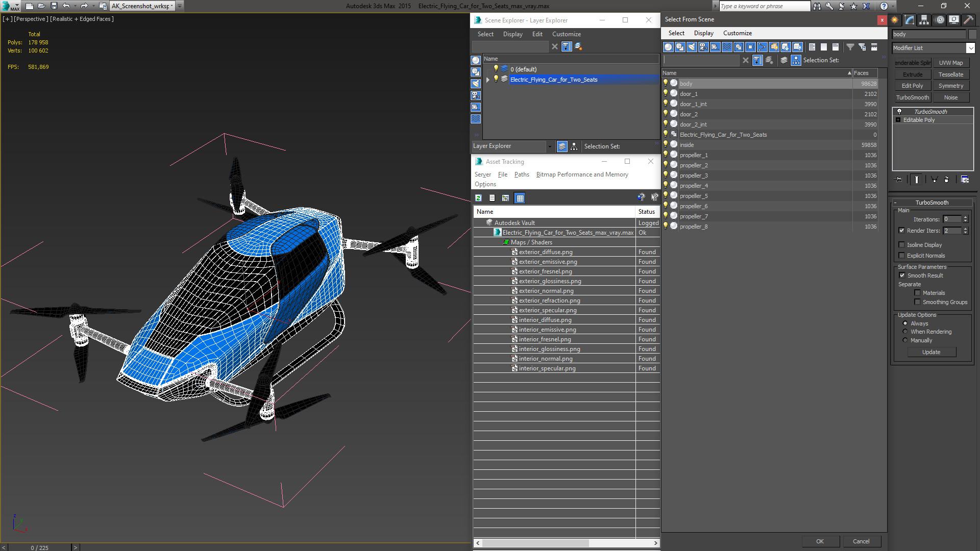This screenshot has height=551, width=980.
Task: Toggle visibility bulb for door_1 object
Action: click(666, 93)
